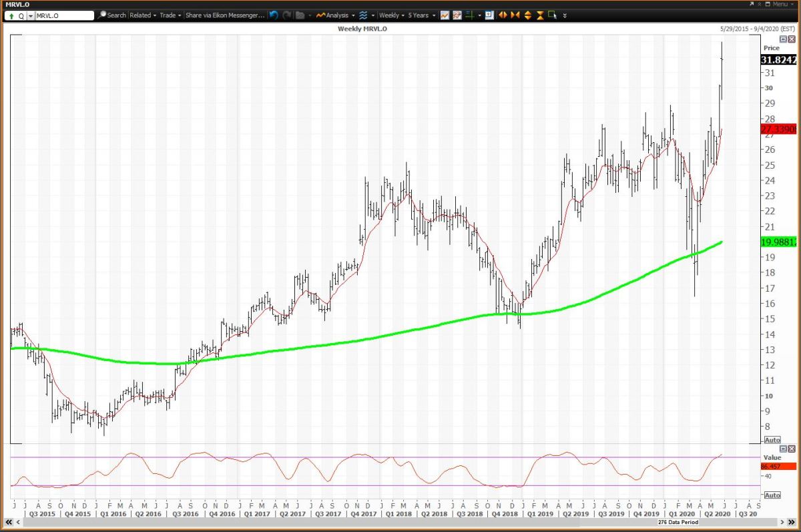Expand the wavy lines icon dropdown arrow

coord(373,15)
